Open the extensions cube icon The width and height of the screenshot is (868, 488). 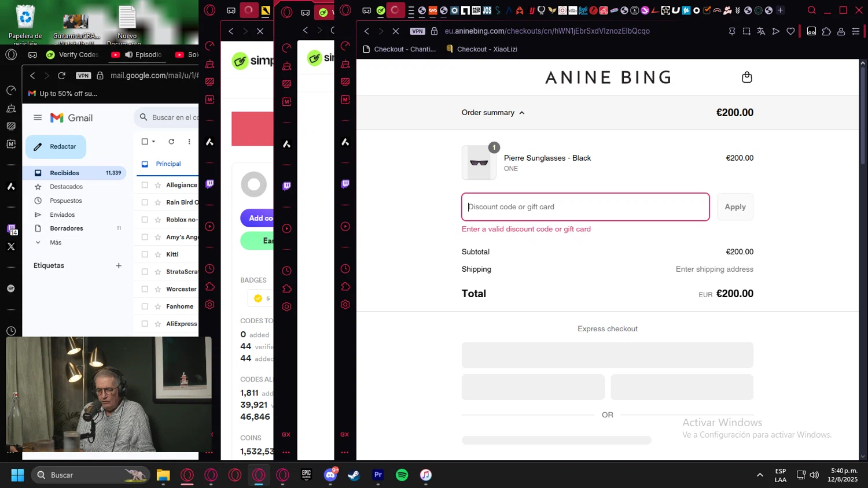(x=826, y=31)
